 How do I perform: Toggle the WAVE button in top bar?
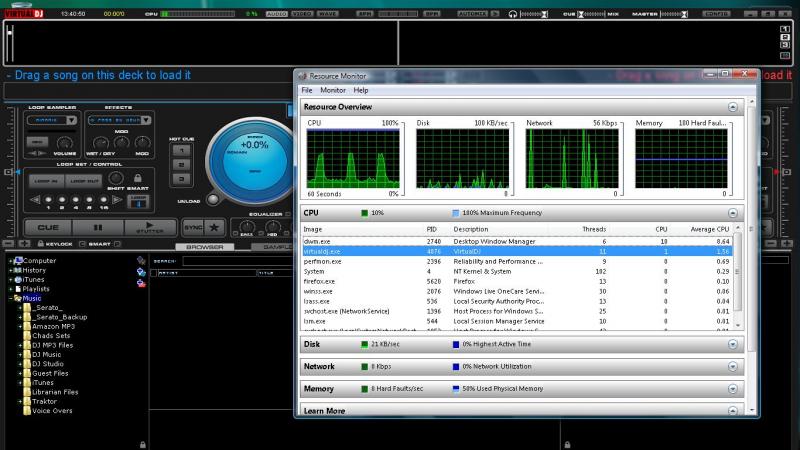tap(328, 14)
